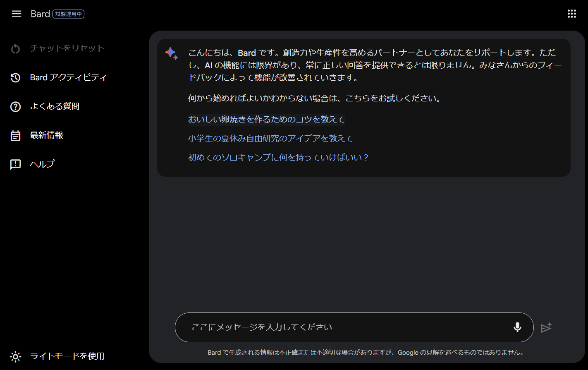The image size is (588, 370).
Task: Click the help feedback bubble icon
Action: [15, 165]
